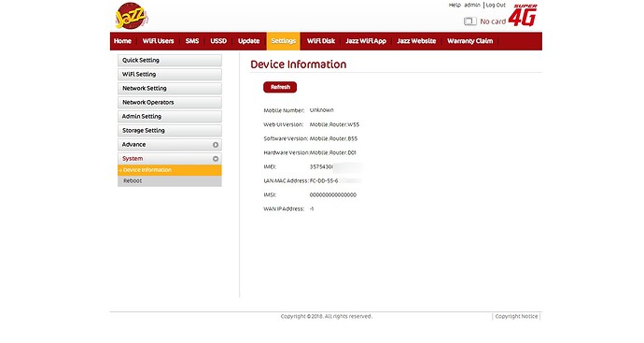Screen dimensions: 644x343
Task: Click the IMSI value of zeros
Action: point(333,195)
